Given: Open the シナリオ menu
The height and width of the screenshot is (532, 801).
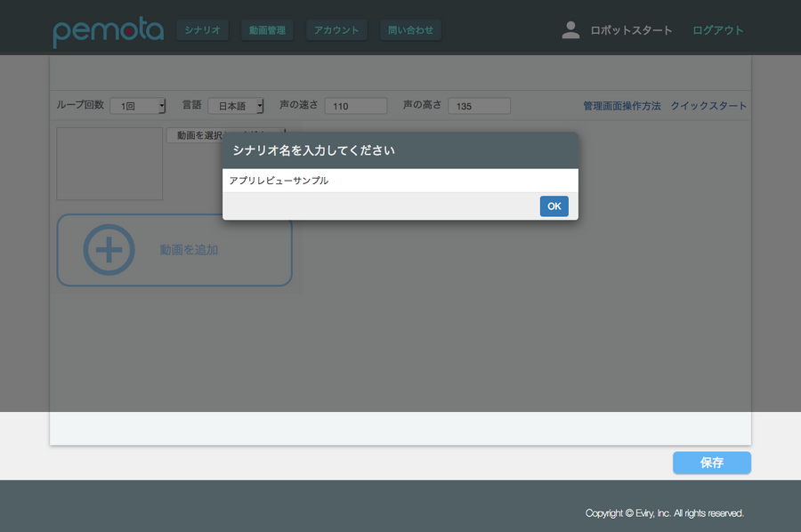Looking at the screenshot, I should [x=202, y=30].
